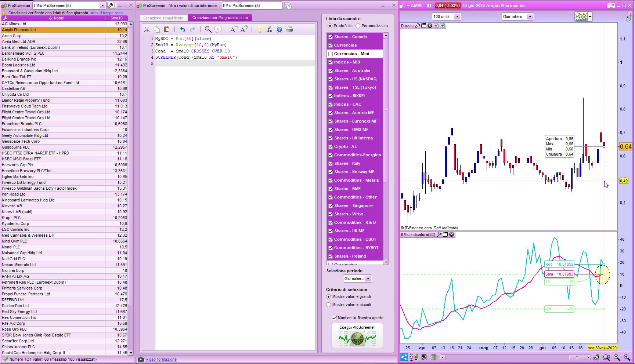This screenshot has width=635, height=364.
Task: Remove the Prezzo panel with X icon
Action: (x=430, y=26)
